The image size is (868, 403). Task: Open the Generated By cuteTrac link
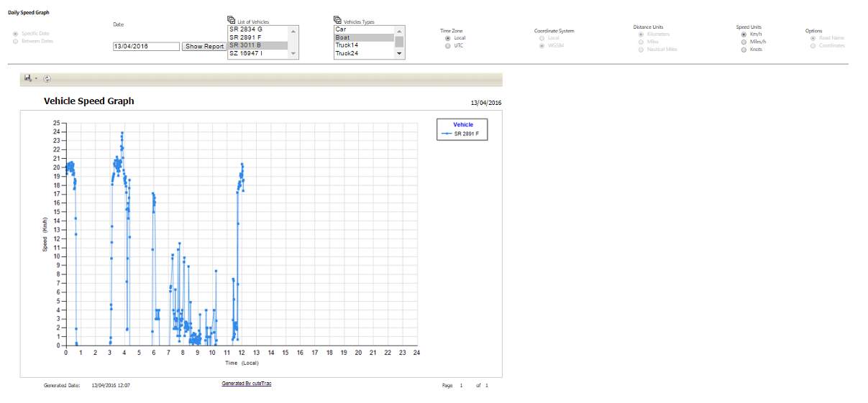tap(247, 384)
